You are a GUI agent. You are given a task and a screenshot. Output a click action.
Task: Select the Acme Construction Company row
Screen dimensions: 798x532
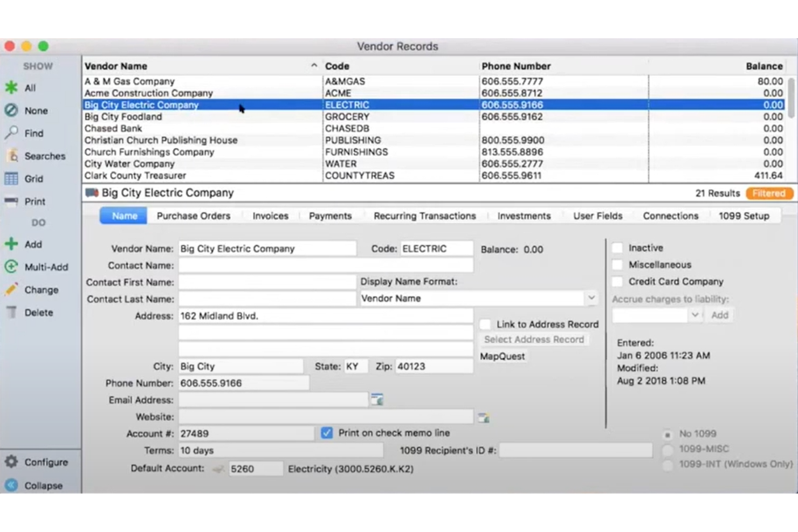tap(434, 93)
